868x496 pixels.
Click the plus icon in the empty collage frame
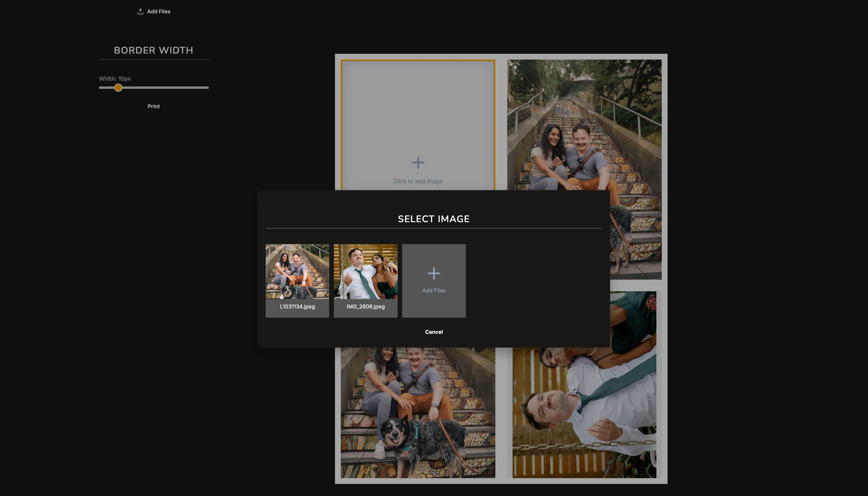418,162
